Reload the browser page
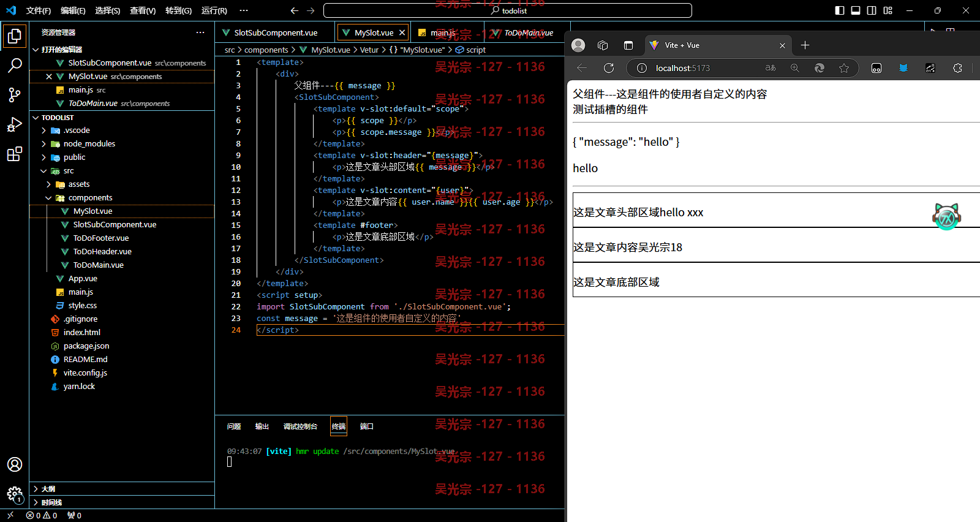The image size is (980, 522). tap(609, 68)
